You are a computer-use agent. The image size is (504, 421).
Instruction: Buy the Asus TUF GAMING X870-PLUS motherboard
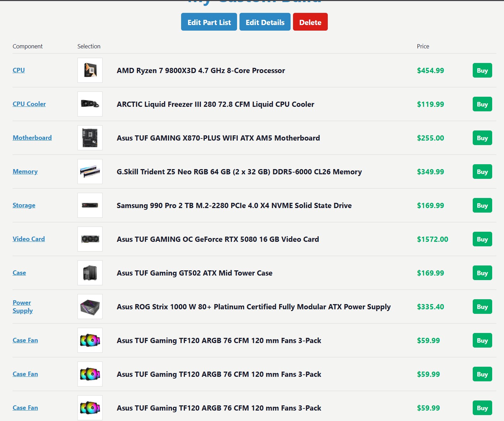[482, 138]
